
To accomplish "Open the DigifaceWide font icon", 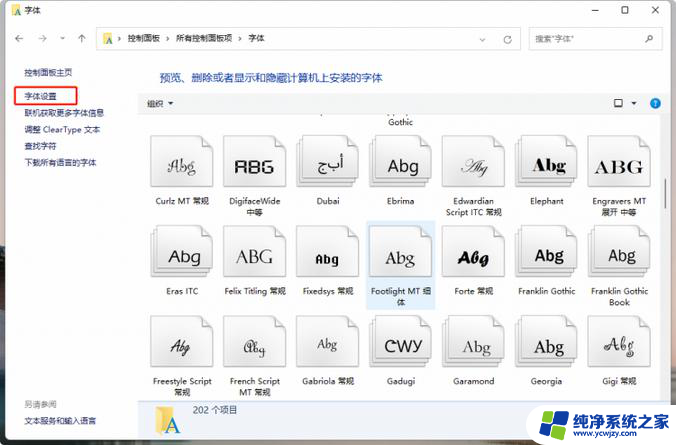I will tap(254, 162).
